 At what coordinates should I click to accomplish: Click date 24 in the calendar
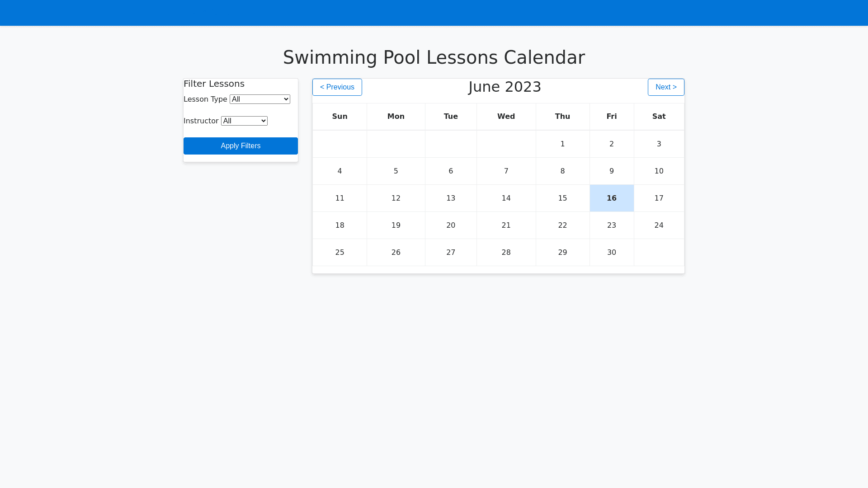(659, 225)
